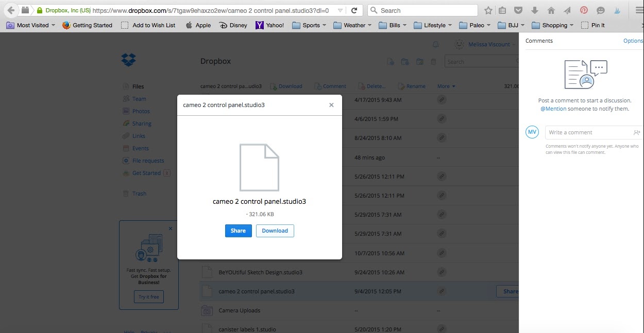Open the Shopping bookmarks folder

click(553, 25)
